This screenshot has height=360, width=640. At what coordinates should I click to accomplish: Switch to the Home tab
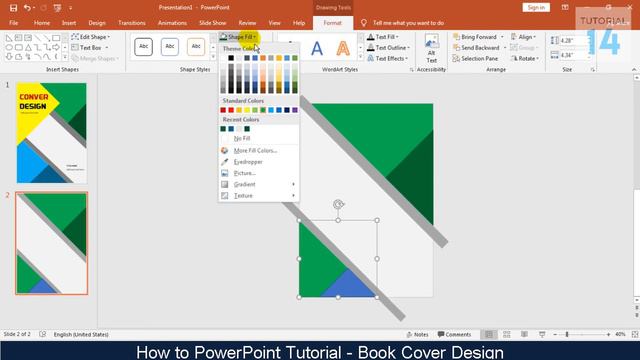coord(42,23)
